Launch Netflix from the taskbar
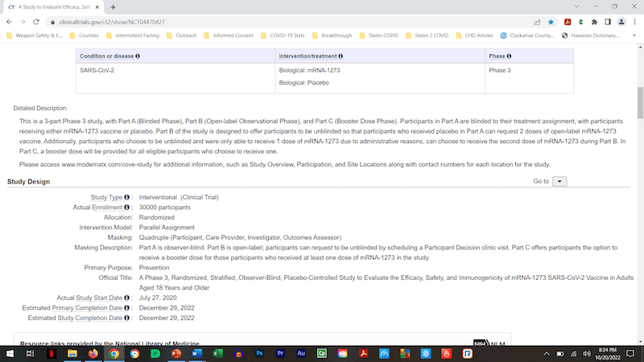Screen dimensions: 644x362 click(52, 354)
